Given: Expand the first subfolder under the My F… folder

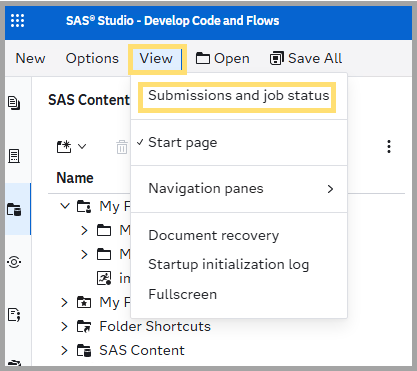Looking at the screenshot, I should [x=84, y=230].
